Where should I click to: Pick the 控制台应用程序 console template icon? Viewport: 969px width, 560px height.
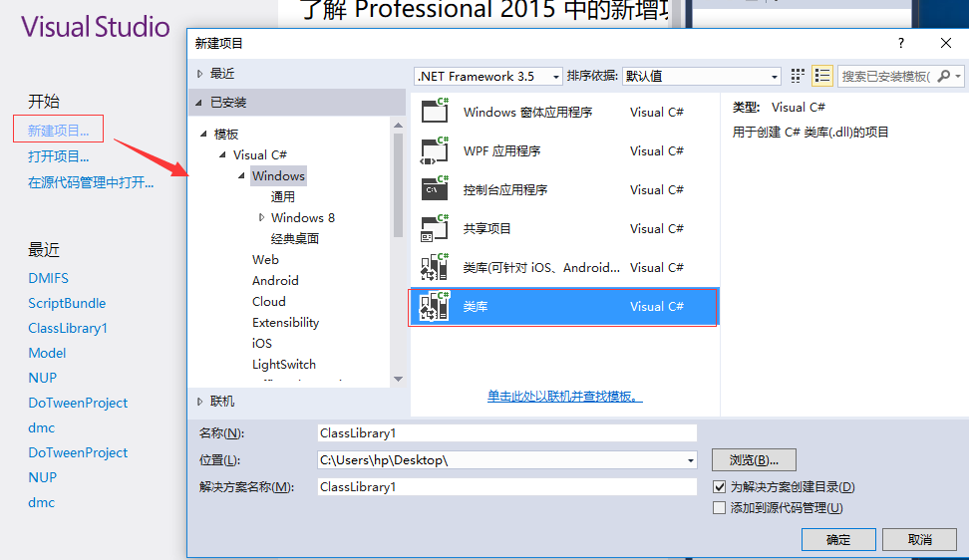coord(435,189)
